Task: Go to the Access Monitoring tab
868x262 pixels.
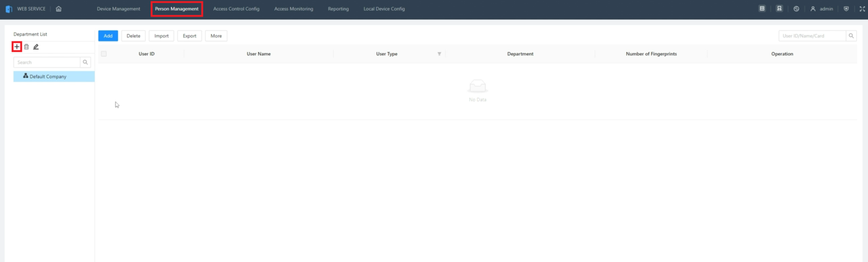Action: pyautogui.click(x=294, y=9)
